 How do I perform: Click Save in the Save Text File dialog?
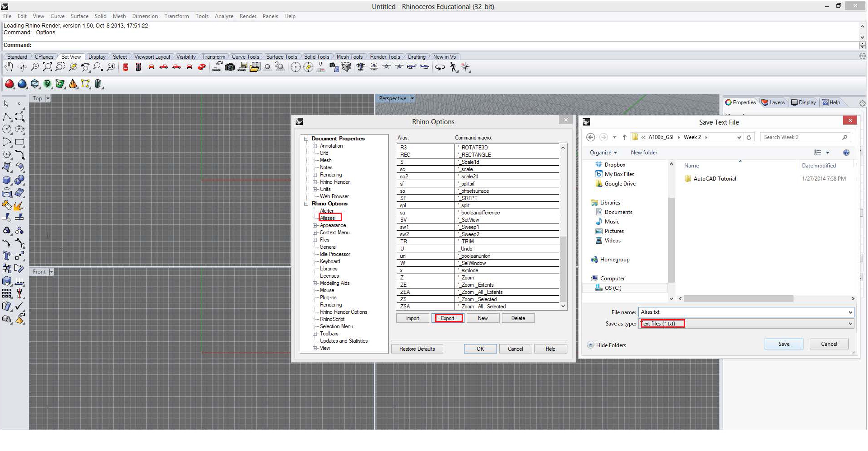(x=784, y=344)
